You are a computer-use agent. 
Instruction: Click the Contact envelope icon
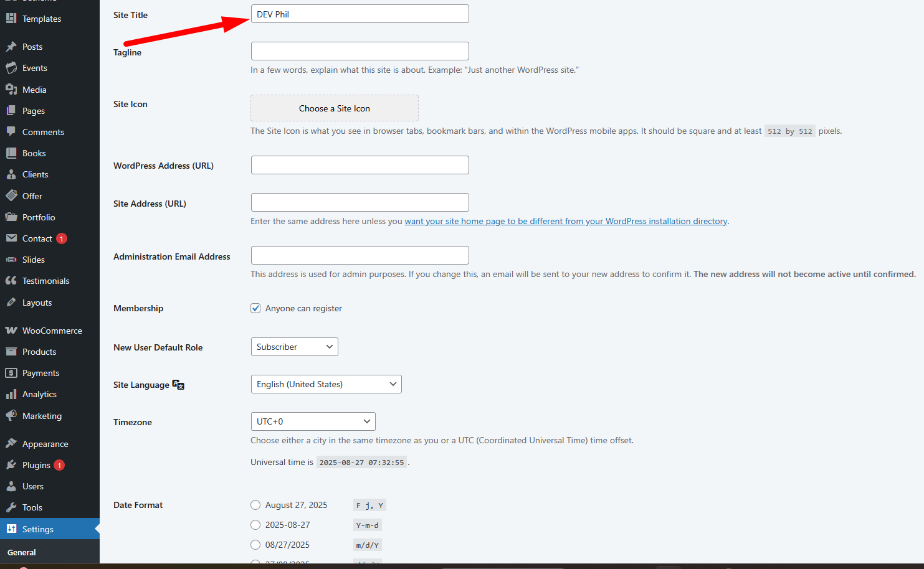click(11, 238)
